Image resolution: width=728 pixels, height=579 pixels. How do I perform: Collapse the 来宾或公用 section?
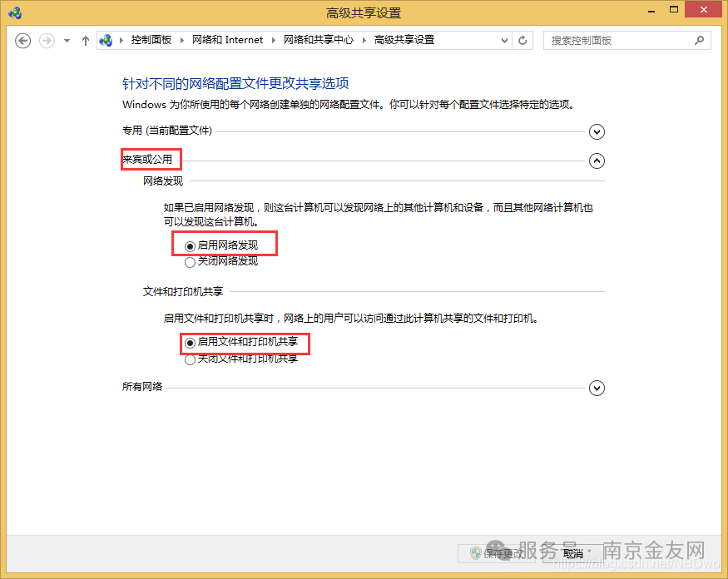tap(597, 161)
